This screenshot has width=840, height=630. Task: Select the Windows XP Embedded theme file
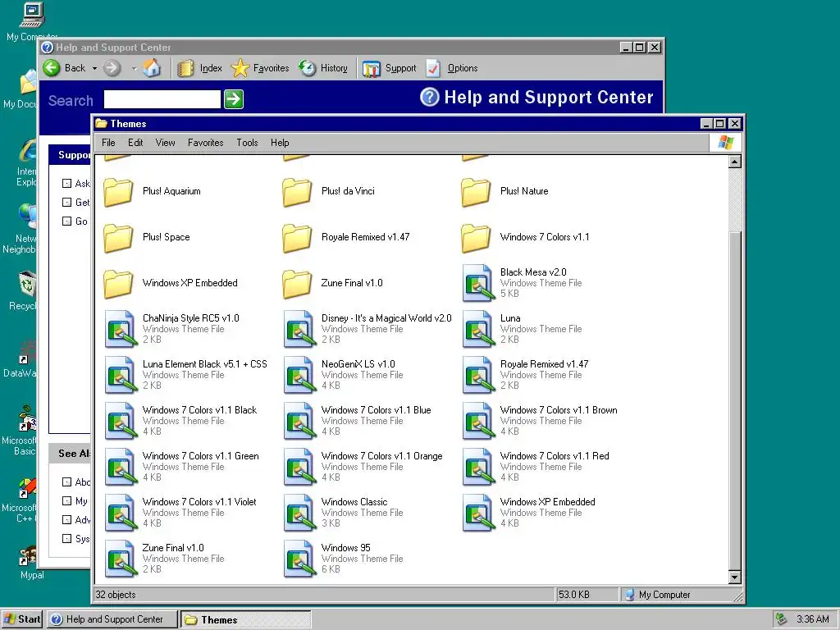click(x=529, y=514)
